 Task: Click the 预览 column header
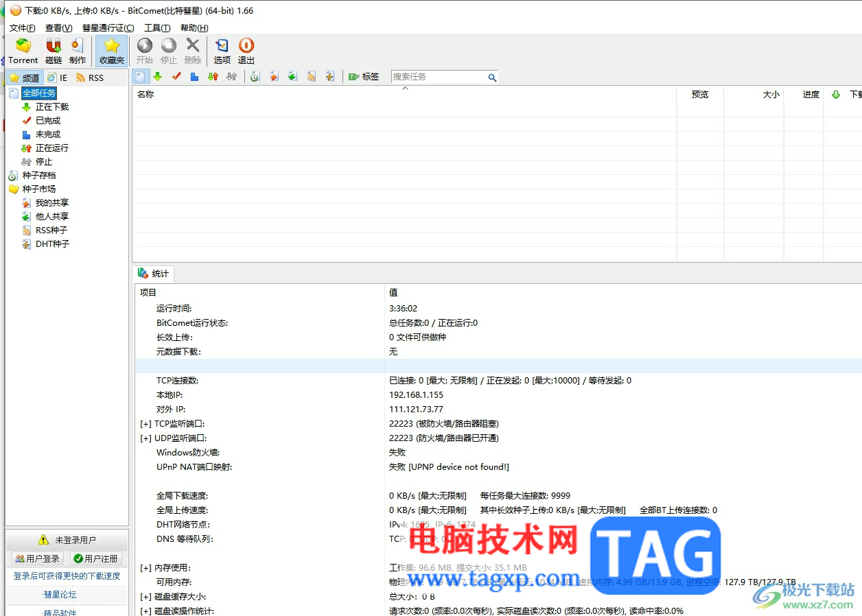pyautogui.click(x=700, y=95)
